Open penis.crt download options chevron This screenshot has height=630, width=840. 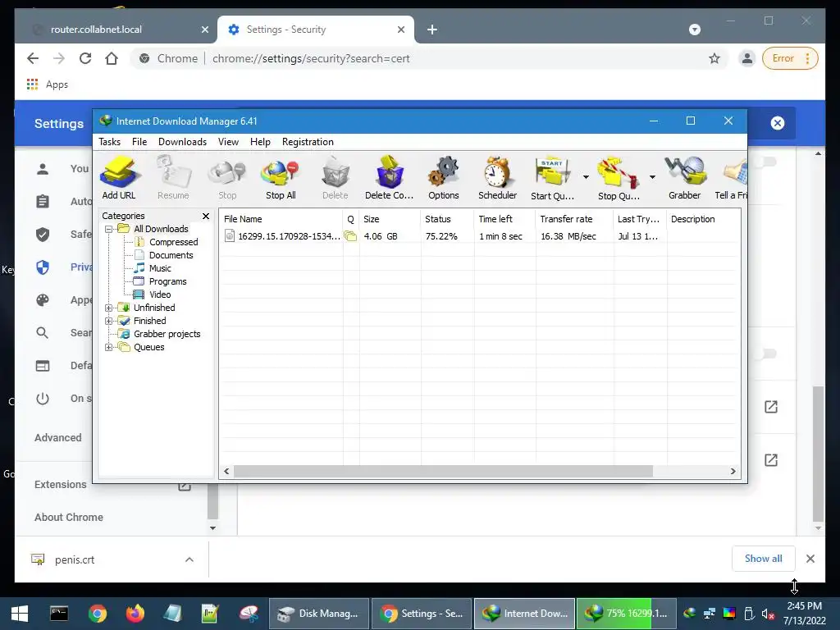[189, 559]
